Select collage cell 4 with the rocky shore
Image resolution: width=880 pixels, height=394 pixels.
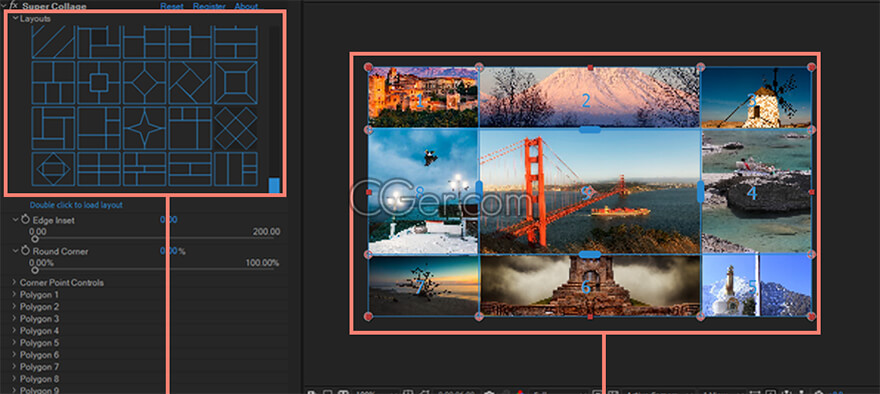756,191
